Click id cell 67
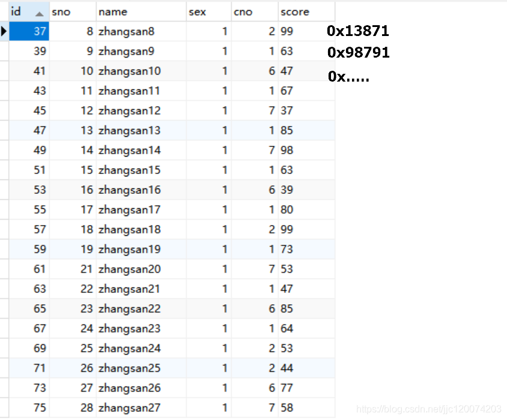The width and height of the screenshot is (507, 420). (29, 328)
